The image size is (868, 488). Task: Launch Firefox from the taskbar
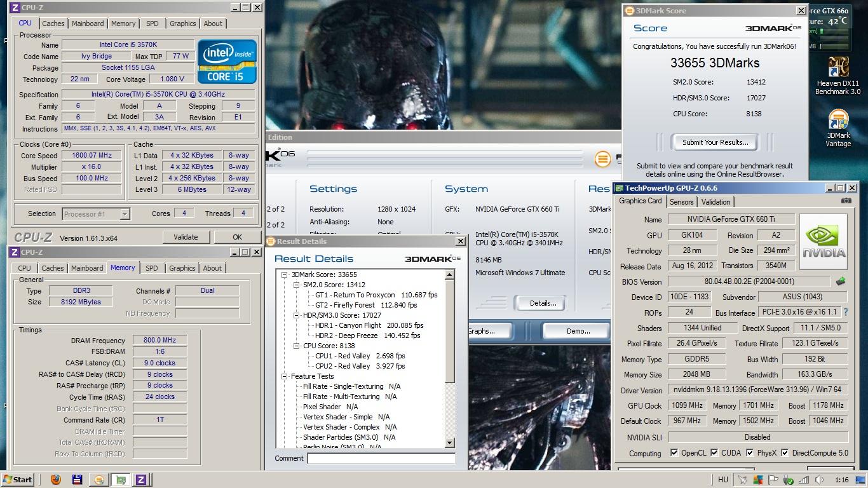point(55,480)
